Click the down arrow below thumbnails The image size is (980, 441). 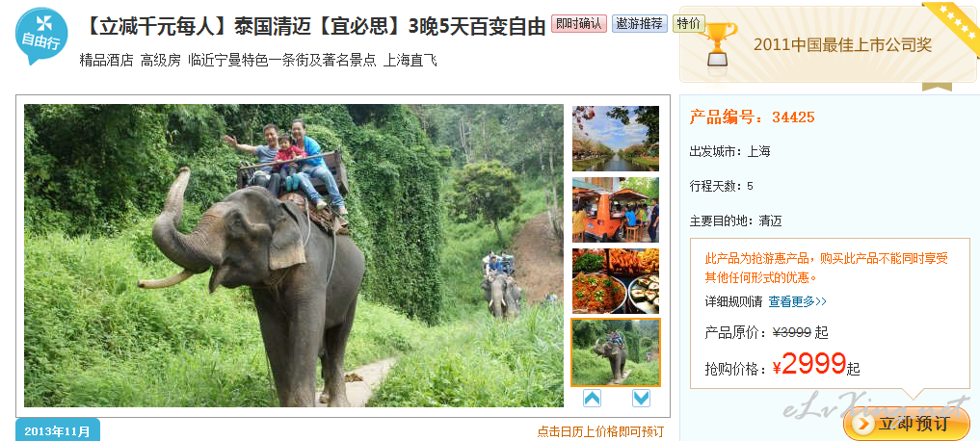pyautogui.click(x=641, y=398)
